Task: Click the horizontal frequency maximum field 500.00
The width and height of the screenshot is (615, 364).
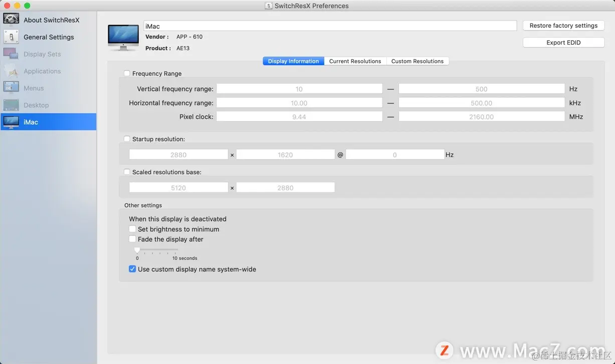Action: (482, 103)
